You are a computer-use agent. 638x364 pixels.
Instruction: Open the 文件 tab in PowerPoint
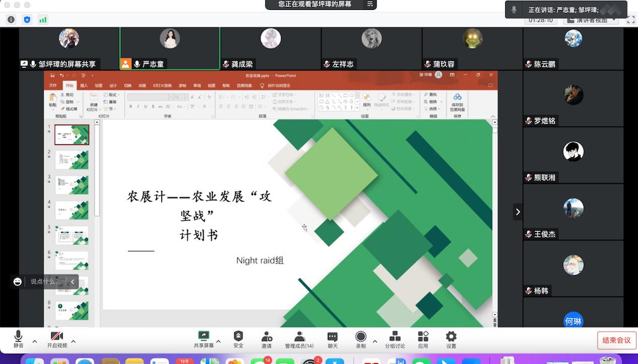[53, 86]
